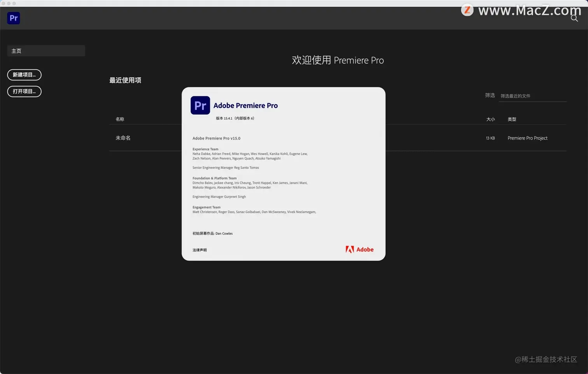Viewport: 588px width, 374px height.
Task: Select the 未命名 recent project
Action: 123,138
